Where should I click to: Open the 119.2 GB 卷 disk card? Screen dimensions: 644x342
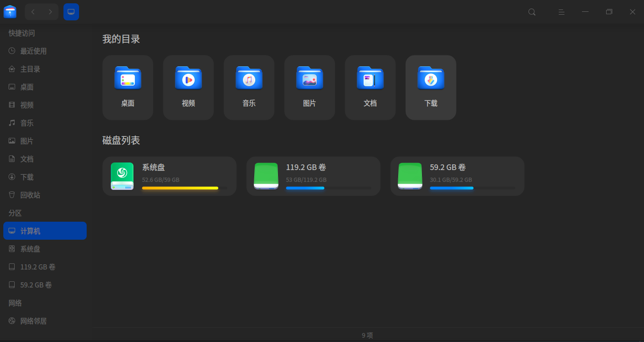pyautogui.click(x=313, y=176)
